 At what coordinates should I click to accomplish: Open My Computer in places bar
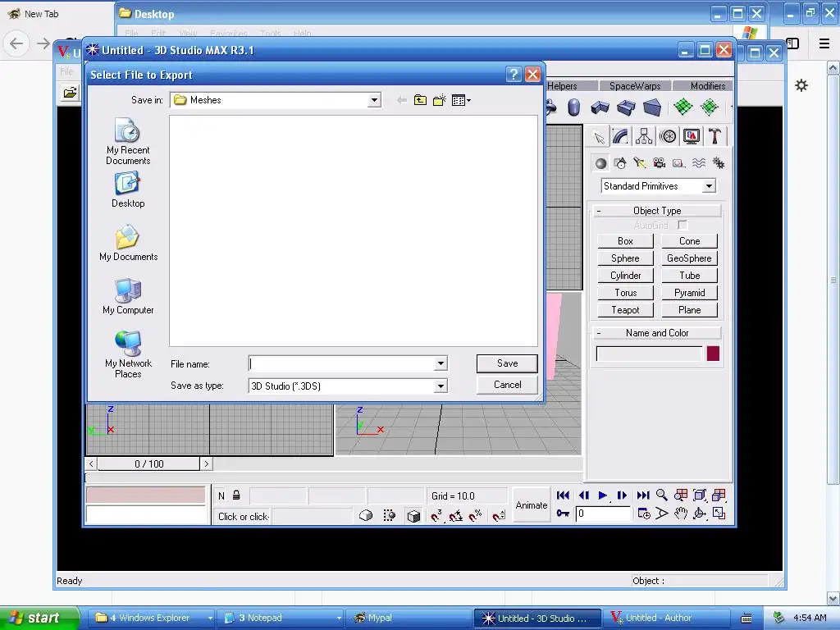pyautogui.click(x=128, y=296)
